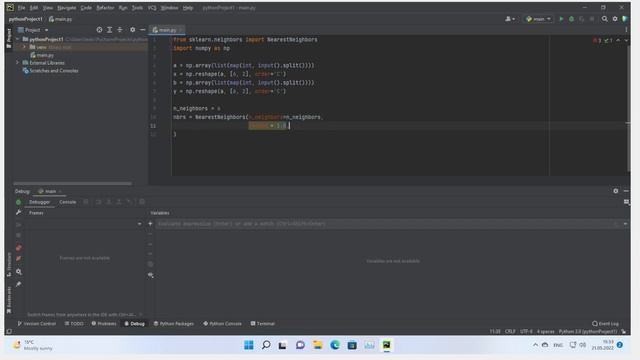Image resolution: width=640 pixels, height=360 pixels.
Task: Open Debug panel settings gear
Action: click(616, 191)
